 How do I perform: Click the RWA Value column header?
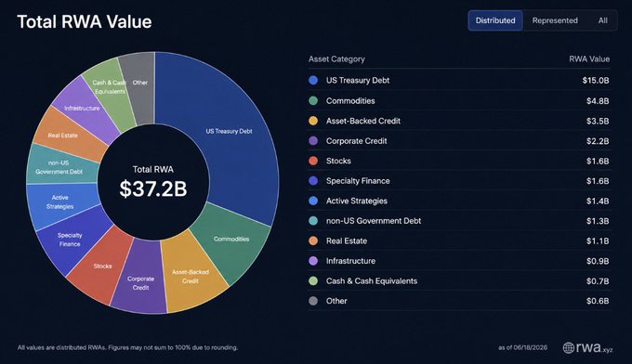[x=589, y=59]
